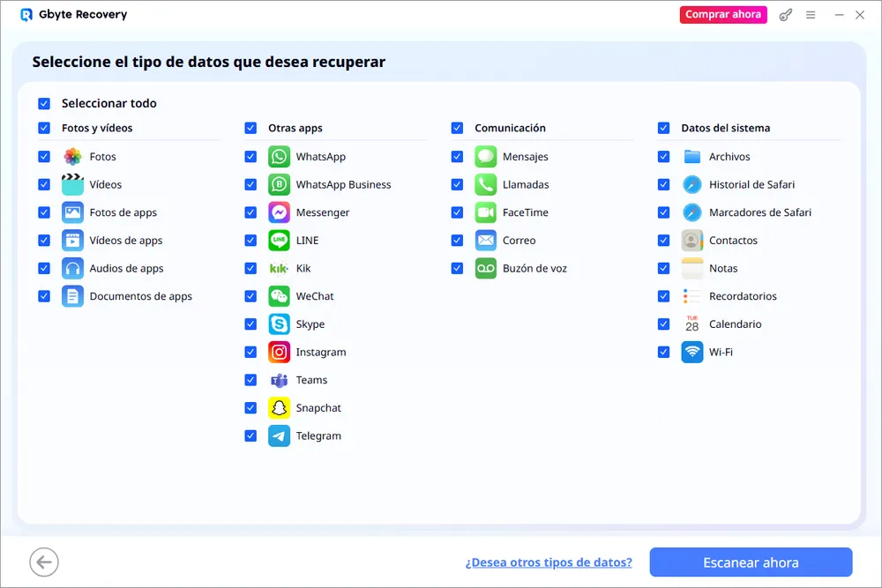Toggle the Fotos y vídeos group checkbox
Image resolution: width=882 pixels, height=588 pixels.
click(44, 128)
